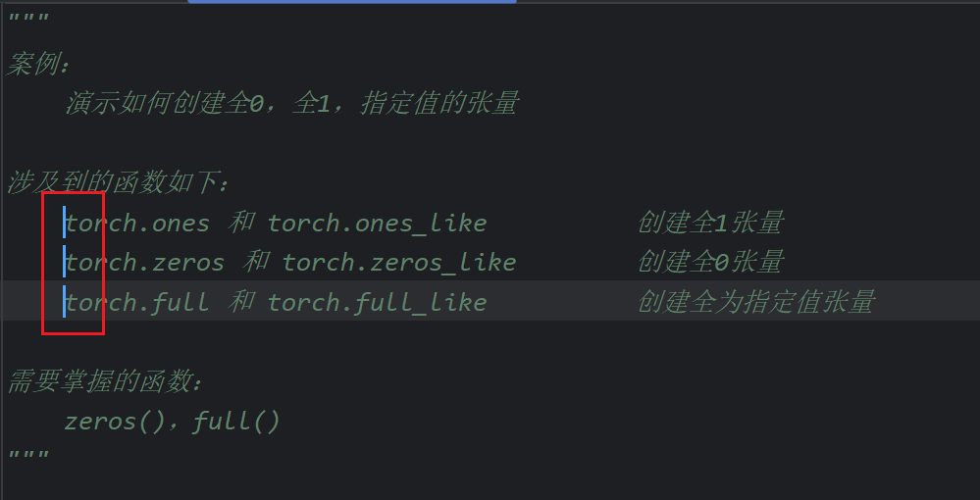Place cursor in the 案例 heading line
980x500 pixels.
[x=39, y=63]
